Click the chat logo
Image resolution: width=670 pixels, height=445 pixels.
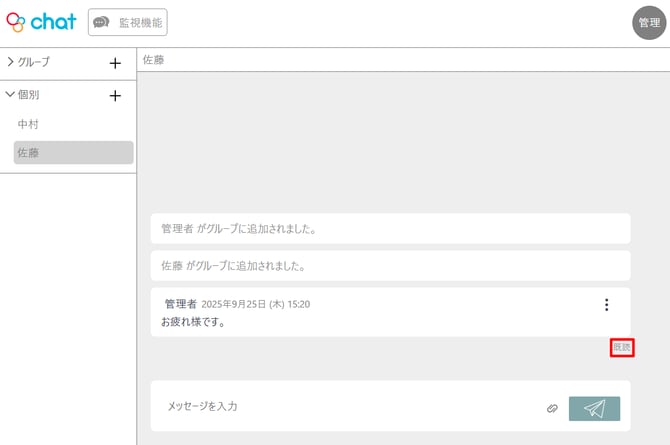(41, 22)
